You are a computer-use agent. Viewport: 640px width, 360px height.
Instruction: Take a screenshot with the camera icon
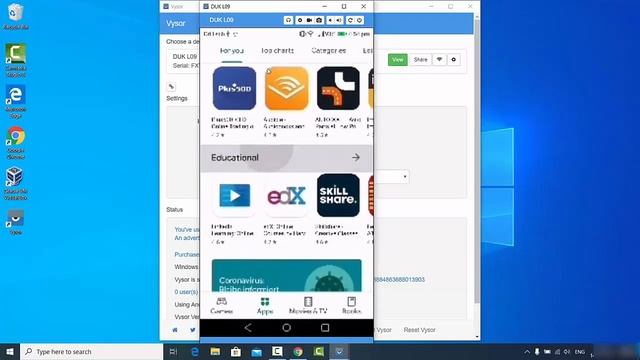click(319, 20)
